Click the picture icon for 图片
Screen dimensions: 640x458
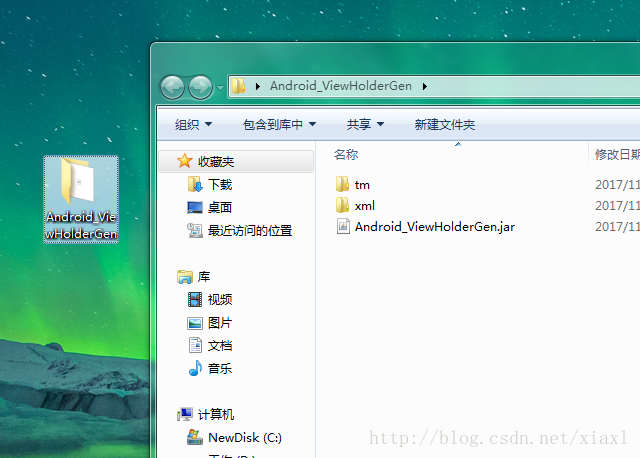coord(195,323)
